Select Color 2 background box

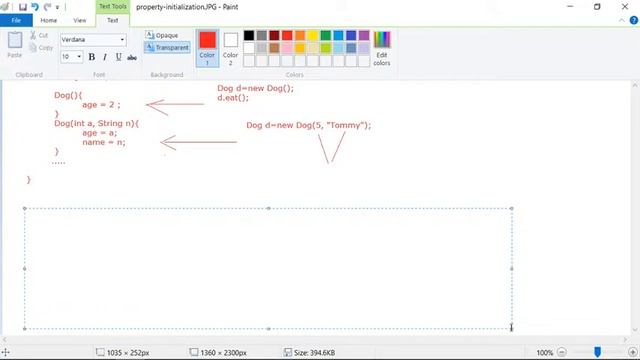pyautogui.click(x=230, y=48)
